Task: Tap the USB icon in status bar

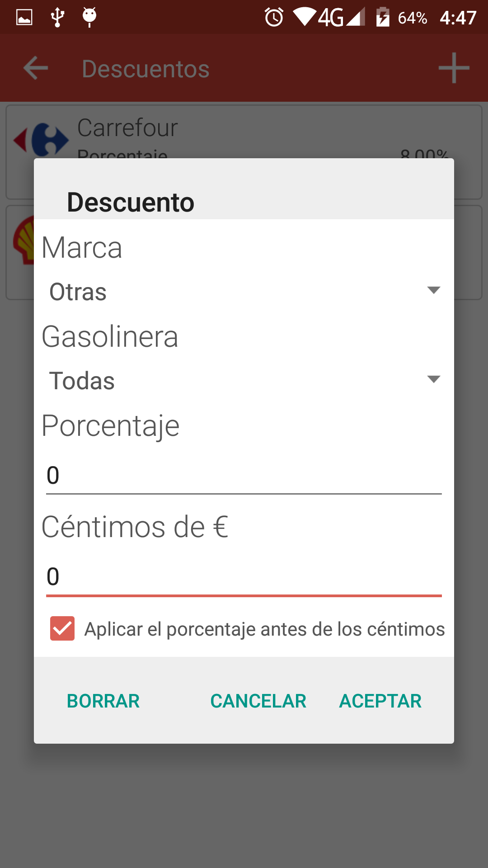Action: (57, 18)
